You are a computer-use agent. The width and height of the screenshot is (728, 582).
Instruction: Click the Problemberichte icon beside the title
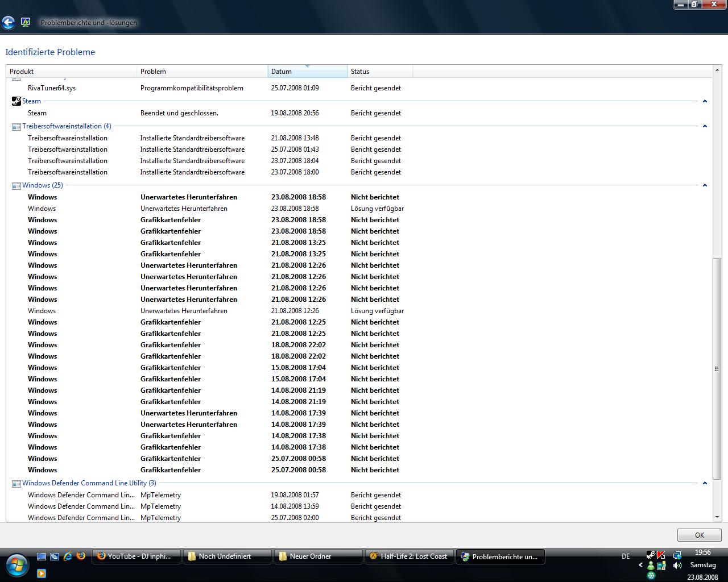click(x=26, y=23)
